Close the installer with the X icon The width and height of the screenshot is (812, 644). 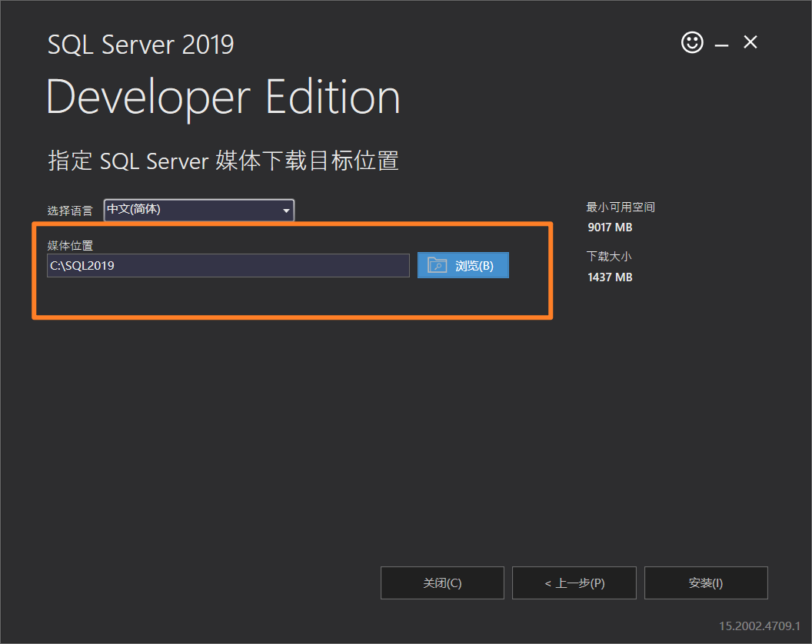(750, 42)
